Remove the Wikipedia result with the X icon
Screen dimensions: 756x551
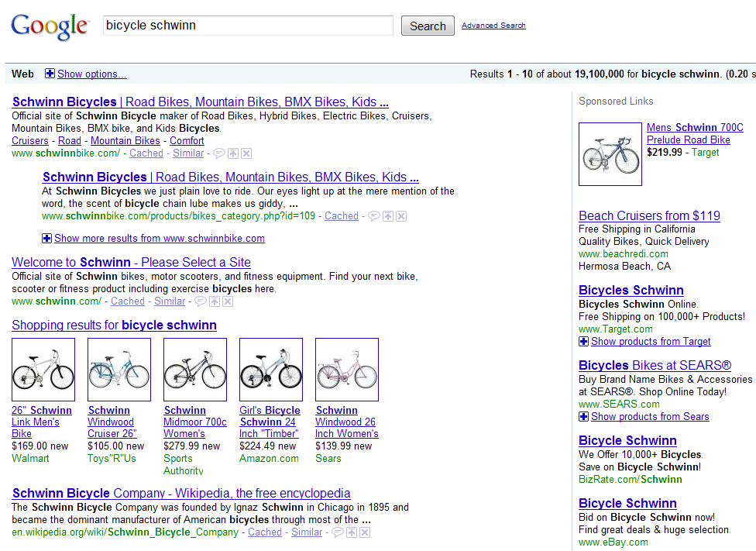[365, 532]
